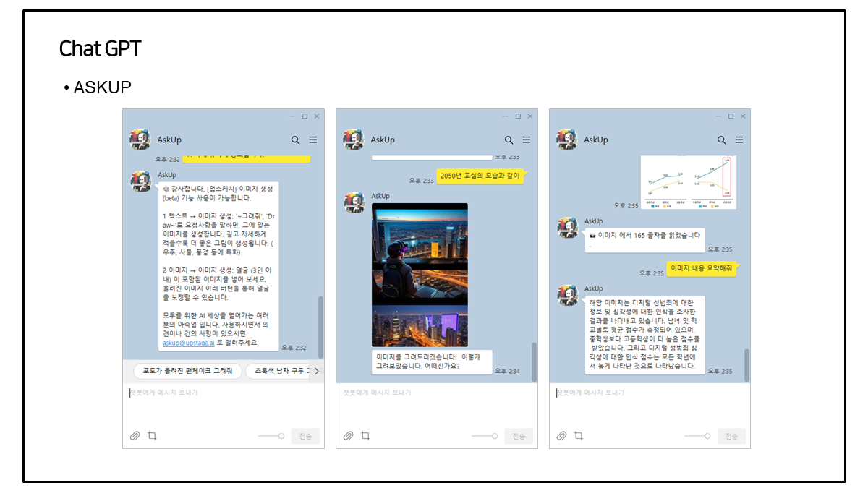The height and width of the screenshot is (488, 868).
Task: Open AskUp profile picture in left window header
Action: (140, 140)
